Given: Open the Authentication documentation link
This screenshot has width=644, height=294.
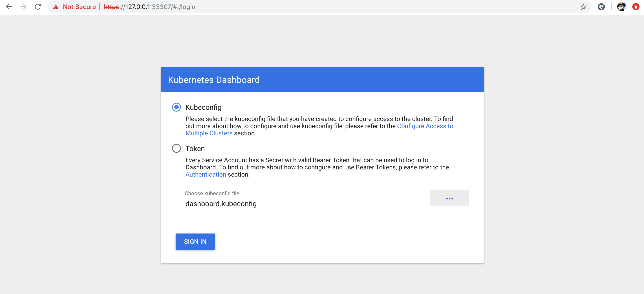Looking at the screenshot, I should pyautogui.click(x=205, y=175).
